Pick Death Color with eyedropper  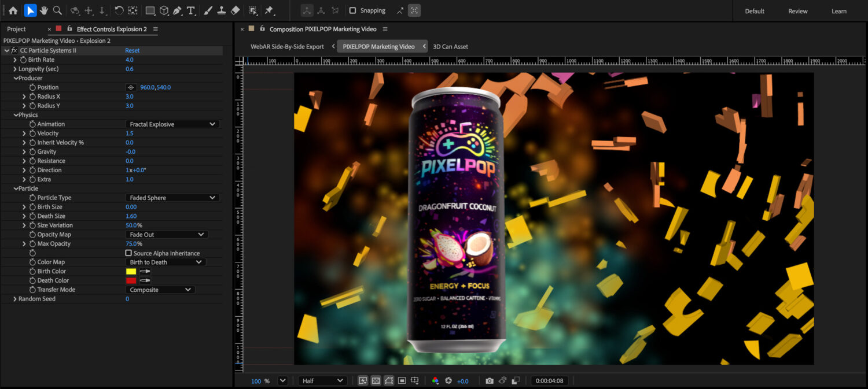pos(145,280)
